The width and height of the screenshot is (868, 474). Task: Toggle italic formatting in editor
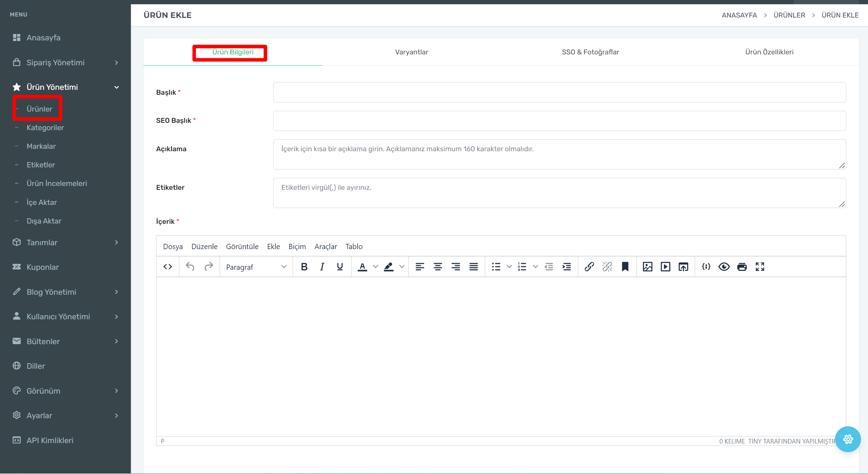point(322,267)
